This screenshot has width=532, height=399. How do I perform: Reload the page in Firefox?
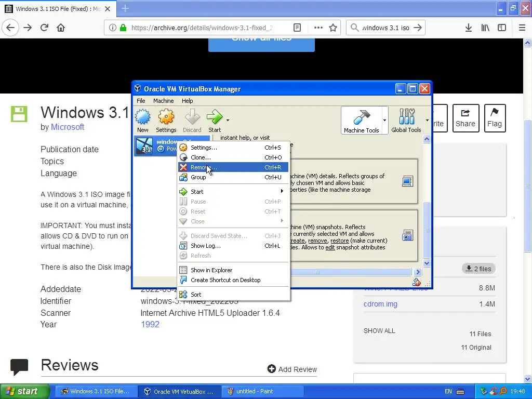point(45,28)
